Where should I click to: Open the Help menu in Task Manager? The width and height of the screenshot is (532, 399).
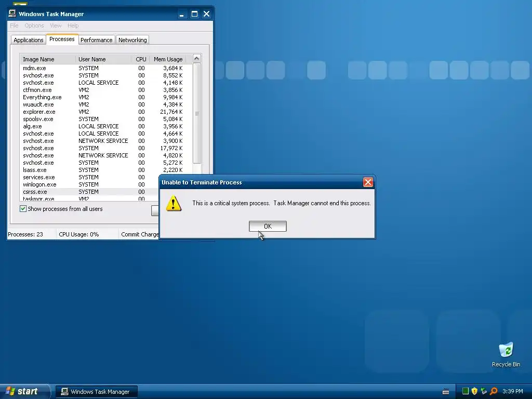pos(73,25)
